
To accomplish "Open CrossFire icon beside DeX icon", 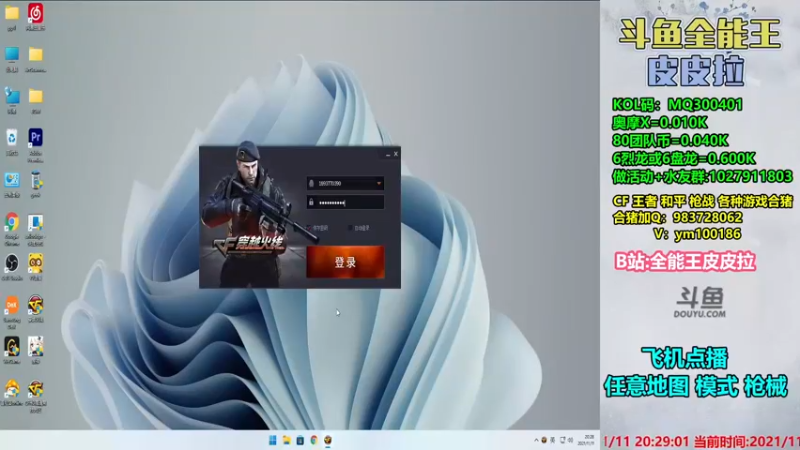I will coord(35,305).
